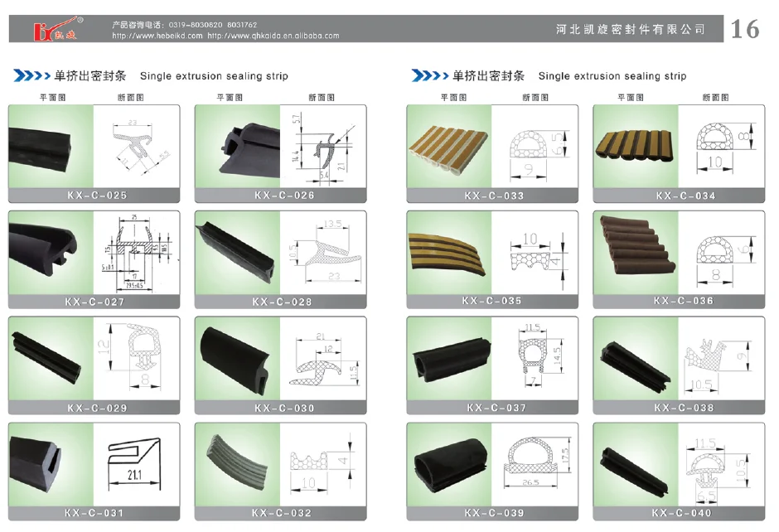Viewport: 779px width, 532px height.
Task: Click the left section title 单挤出密封条
Action: tap(90, 75)
